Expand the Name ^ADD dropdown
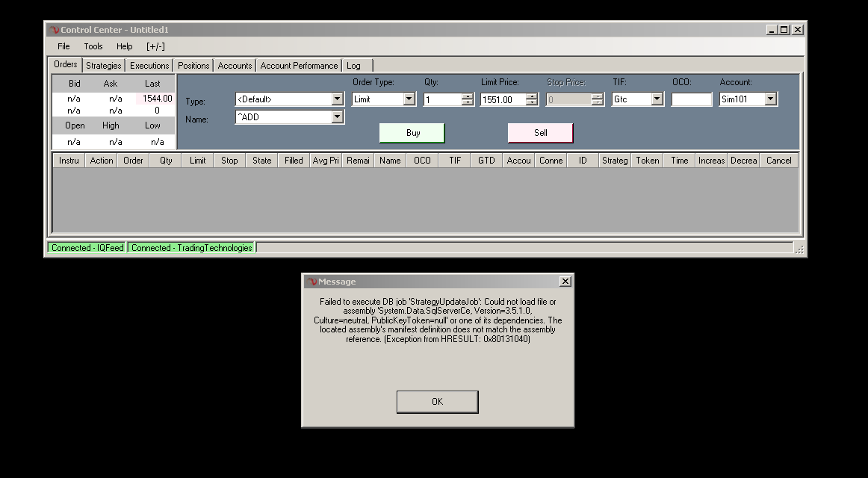Screen dimensions: 868x478 click(337, 117)
